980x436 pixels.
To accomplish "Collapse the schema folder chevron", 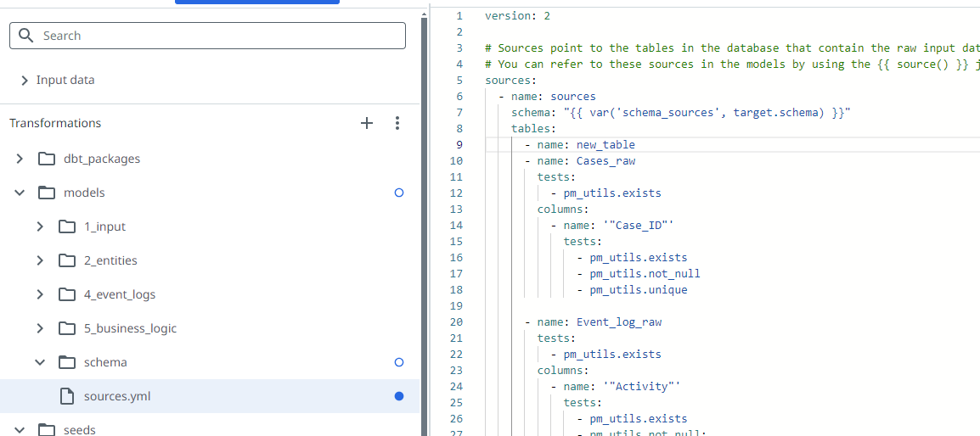I will click(x=39, y=362).
